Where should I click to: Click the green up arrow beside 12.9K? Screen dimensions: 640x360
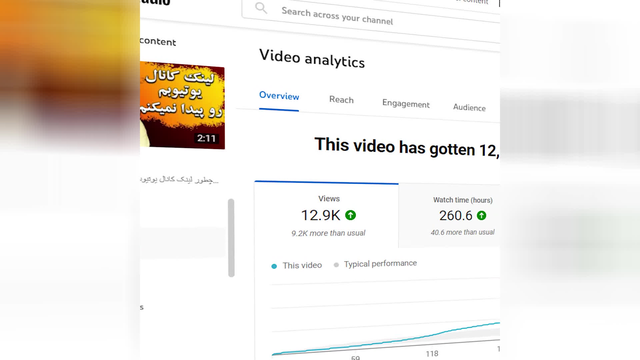point(351,215)
